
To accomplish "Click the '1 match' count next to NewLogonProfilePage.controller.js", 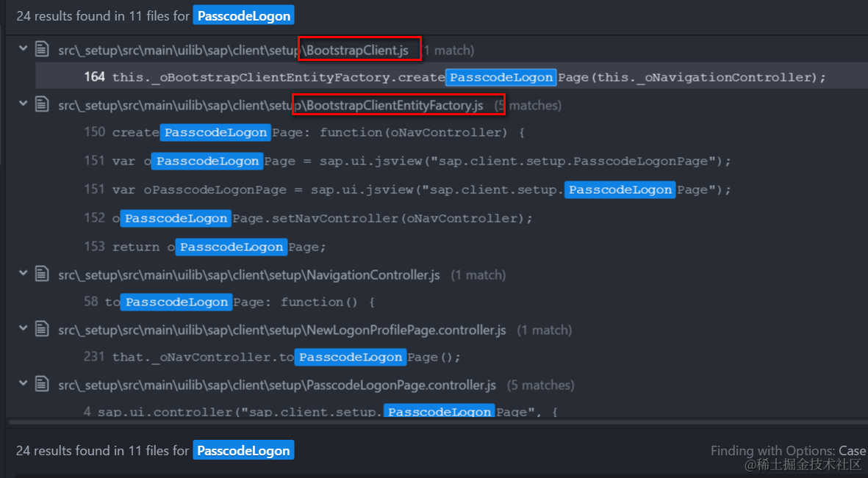I will click(545, 330).
